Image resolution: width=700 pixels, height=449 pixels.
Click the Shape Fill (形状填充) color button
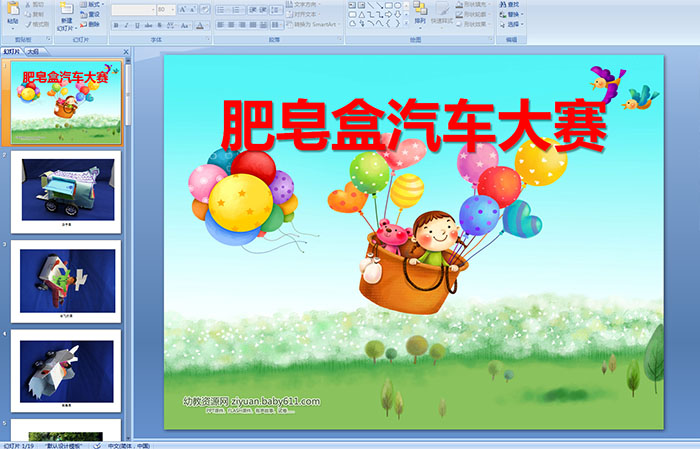tap(472, 4)
